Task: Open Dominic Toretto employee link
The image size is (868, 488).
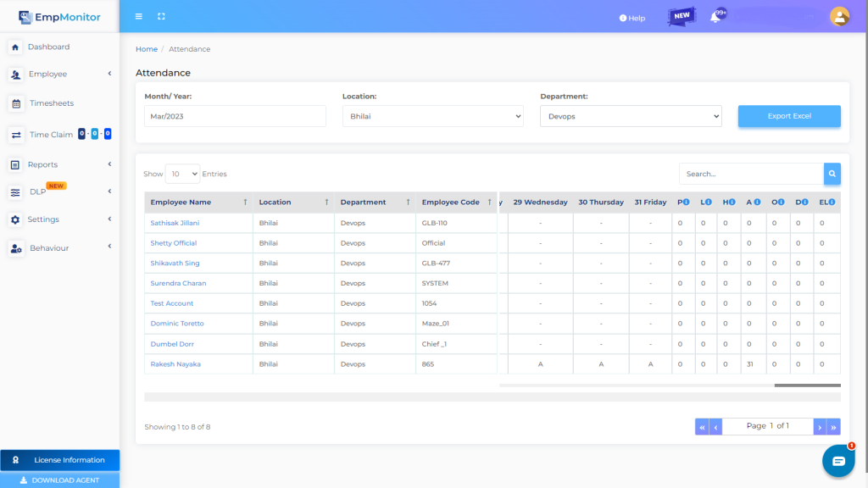Action: [x=177, y=323]
